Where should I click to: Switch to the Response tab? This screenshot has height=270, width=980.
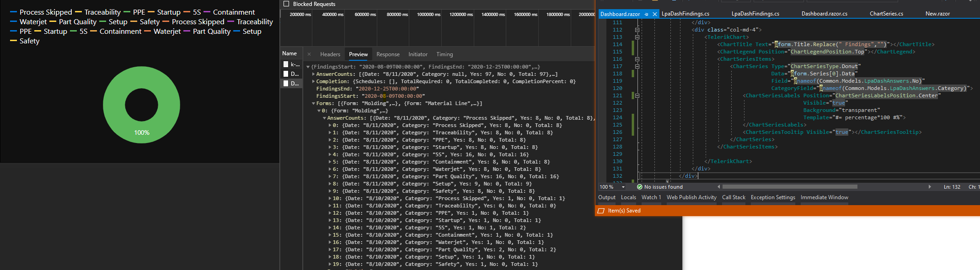[x=388, y=54]
